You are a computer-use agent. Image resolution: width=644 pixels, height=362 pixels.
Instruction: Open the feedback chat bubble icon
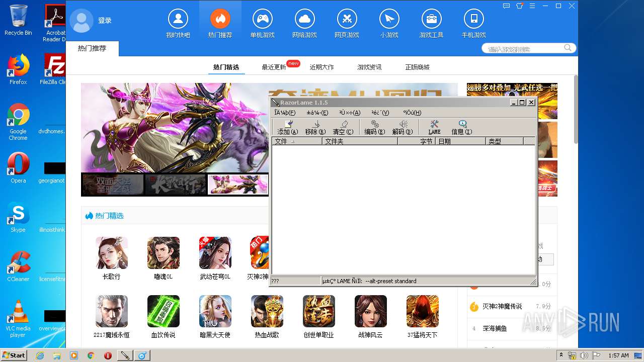(507, 6)
